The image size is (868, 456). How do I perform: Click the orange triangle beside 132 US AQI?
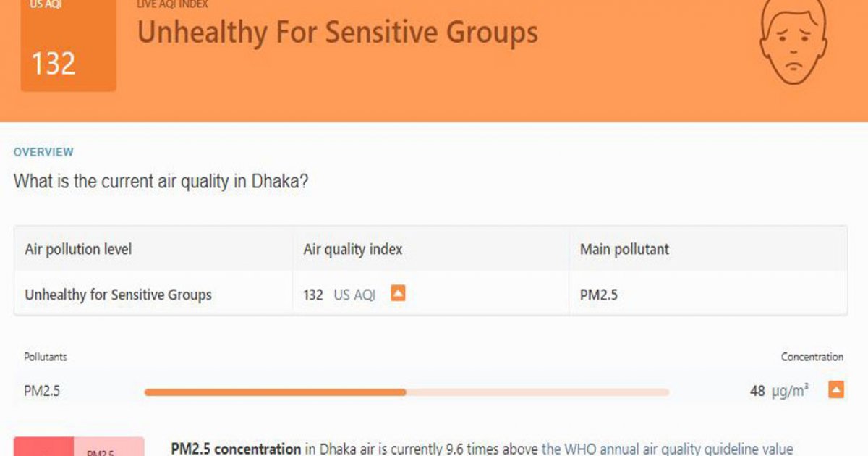pyautogui.click(x=398, y=294)
